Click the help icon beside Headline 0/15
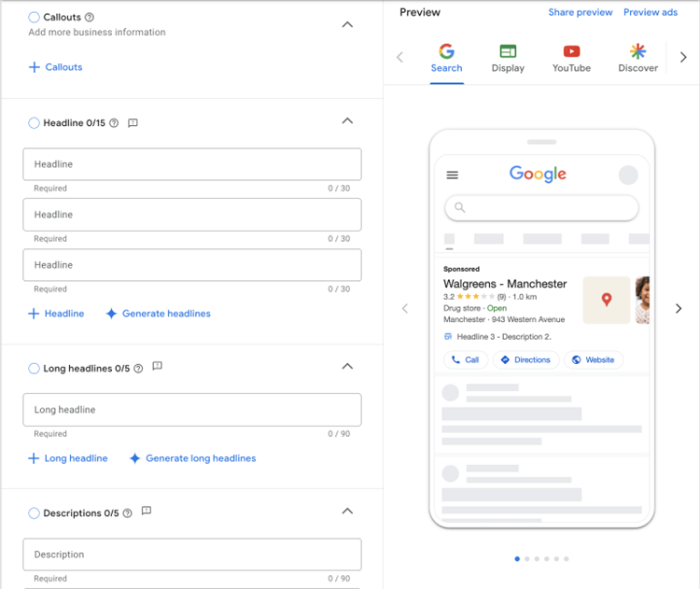 click(114, 123)
